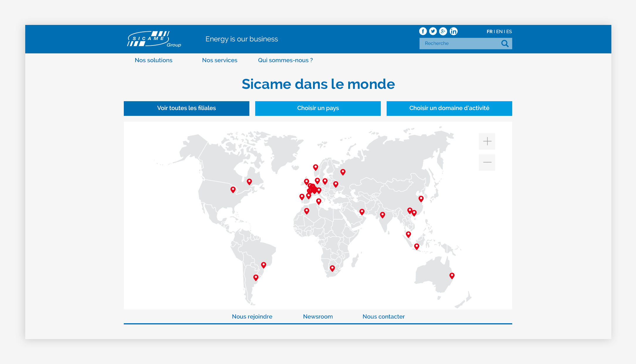Select the map pin near Russia
This screenshot has height=364, width=636.
click(343, 172)
